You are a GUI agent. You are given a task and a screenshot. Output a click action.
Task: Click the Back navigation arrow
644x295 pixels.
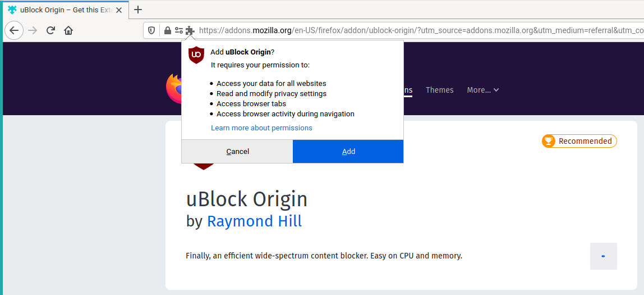click(x=14, y=30)
